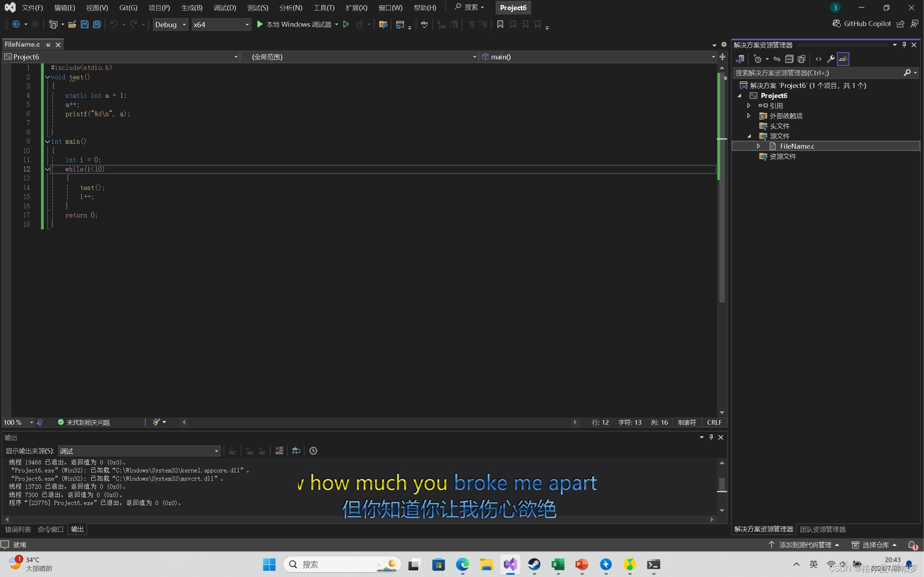The image size is (924, 577).
Task: Open the 文件(F) menu
Action: pyautogui.click(x=32, y=8)
